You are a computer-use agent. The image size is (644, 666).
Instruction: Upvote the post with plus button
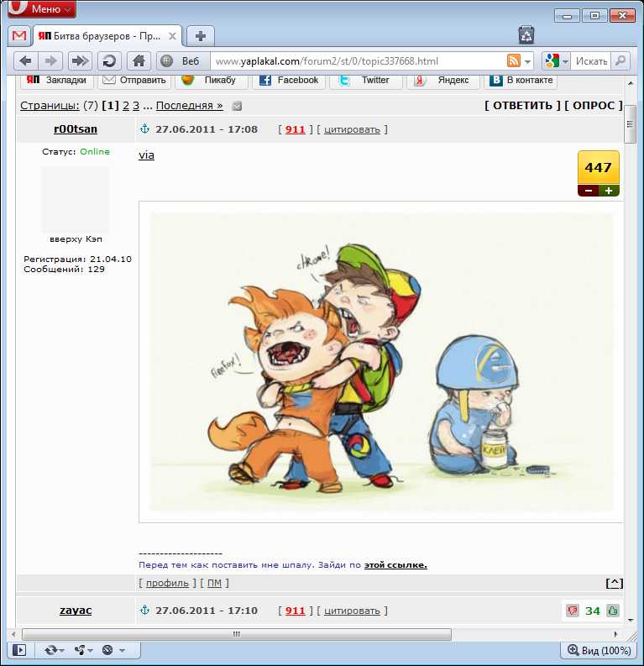pos(609,191)
